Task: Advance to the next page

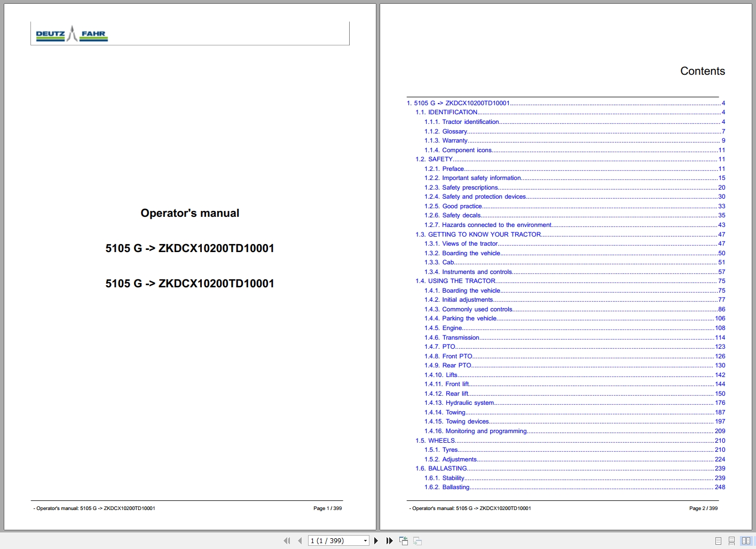Action: (x=376, y=540)
